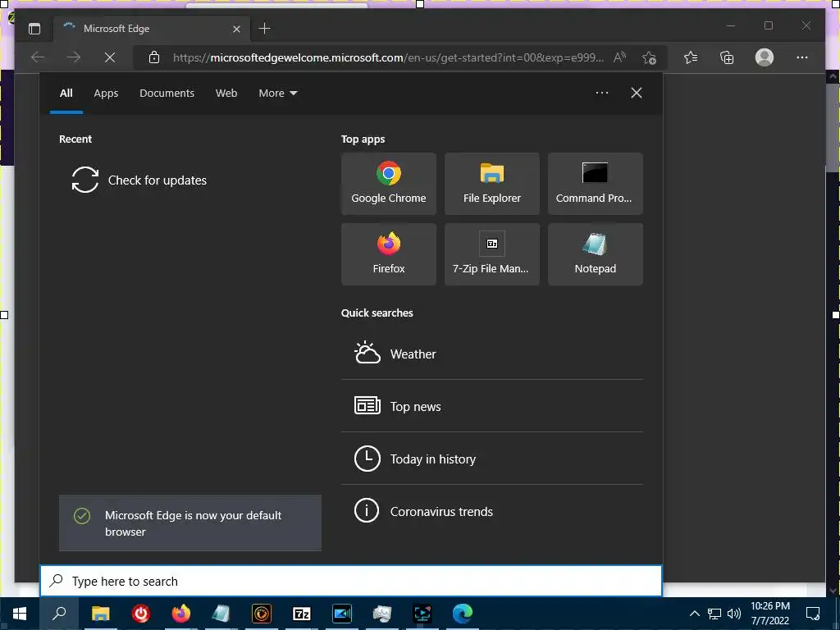The image size is (840, 630).
Task: Open volume control tray icon
Action: coord(734,614)
